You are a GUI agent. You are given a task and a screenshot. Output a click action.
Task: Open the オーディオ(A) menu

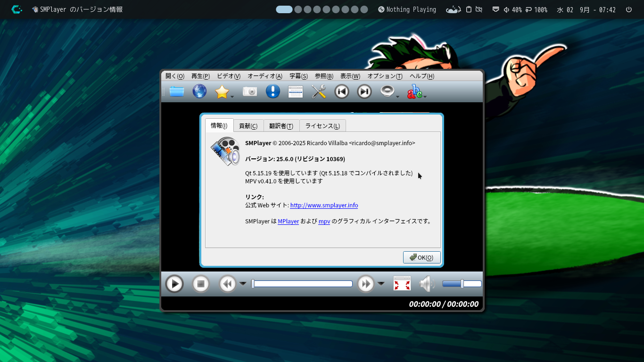[265, 76]
